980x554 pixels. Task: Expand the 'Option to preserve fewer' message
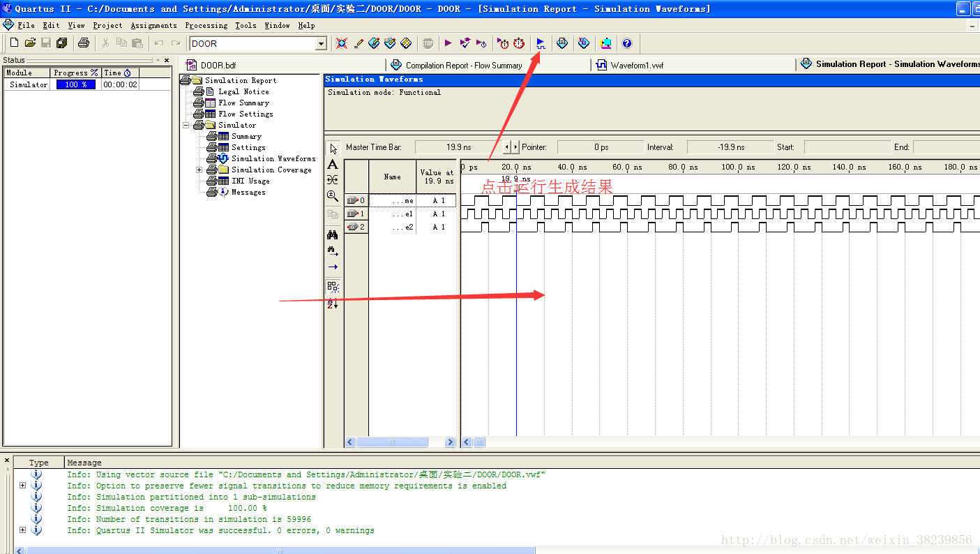[22, 486]
